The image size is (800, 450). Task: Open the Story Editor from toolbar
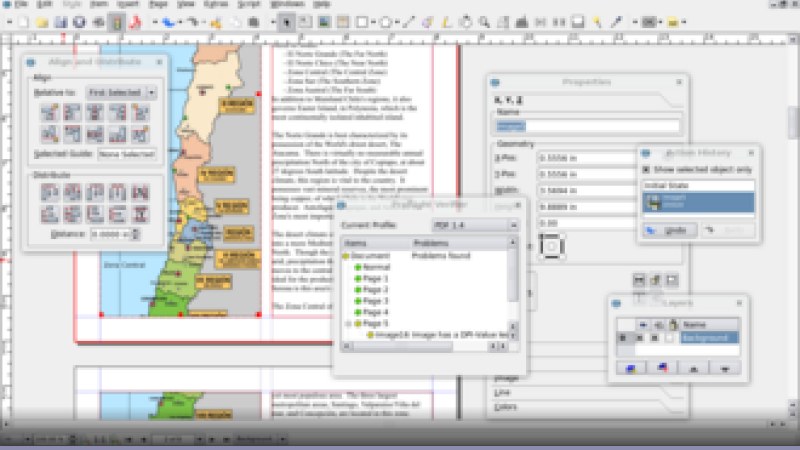click(521, 22)
